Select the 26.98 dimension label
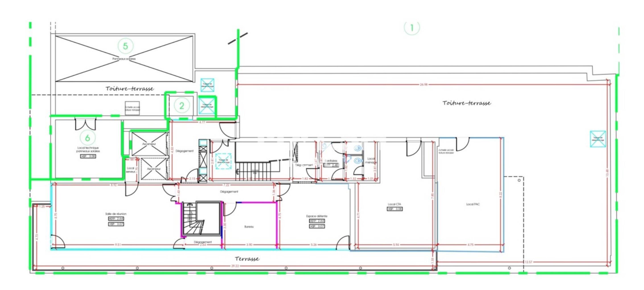 click(424, 85)
